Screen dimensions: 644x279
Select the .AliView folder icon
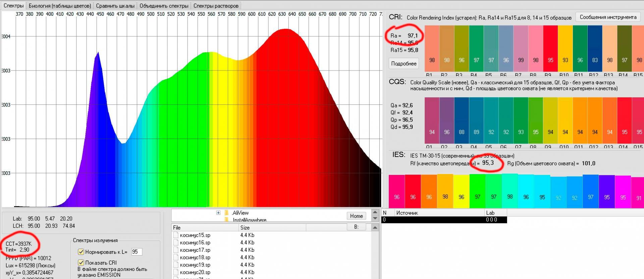click(227, 213)
